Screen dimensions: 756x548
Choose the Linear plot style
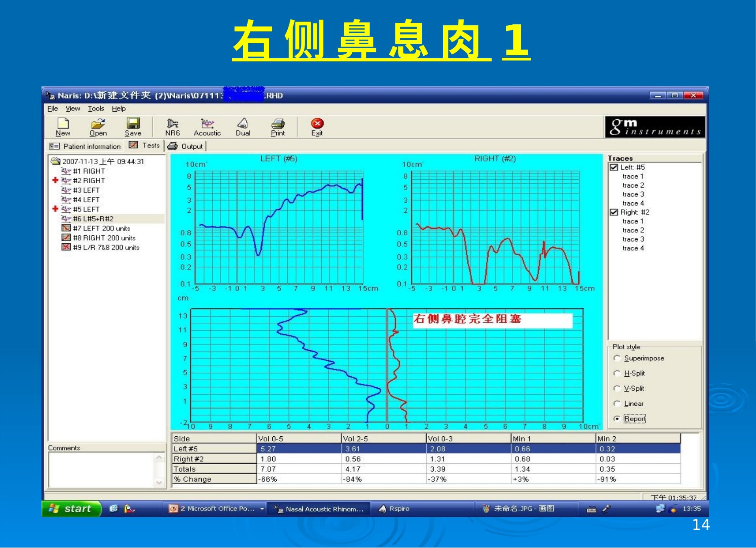[x=617, y=404]
